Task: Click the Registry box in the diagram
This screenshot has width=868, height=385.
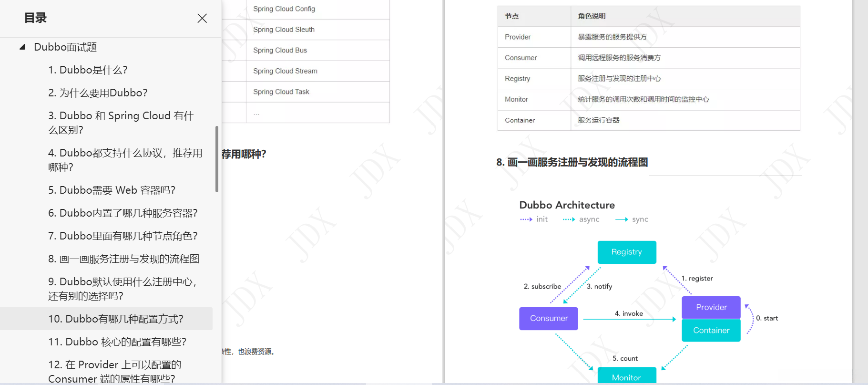Action: coord(627,252)
